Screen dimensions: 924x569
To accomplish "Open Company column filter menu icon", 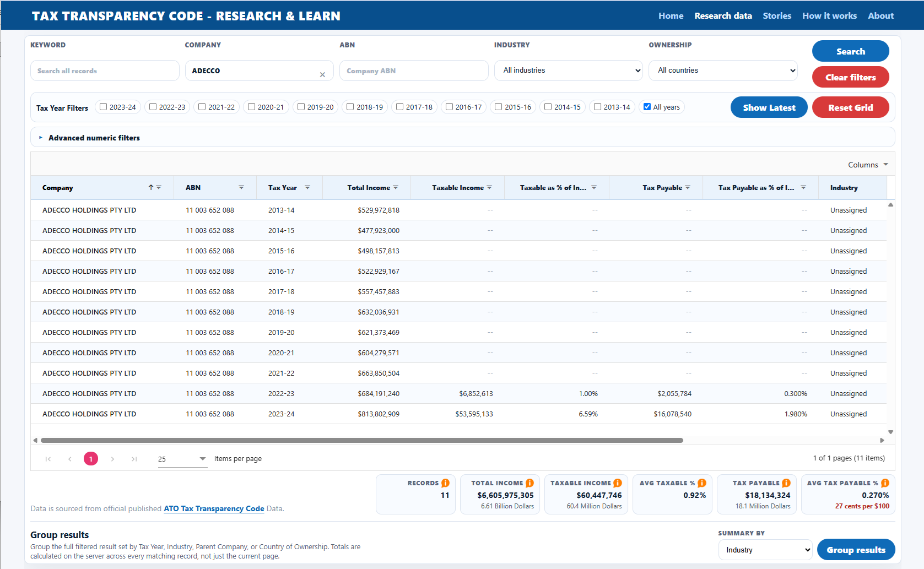I will pos(159,187).
